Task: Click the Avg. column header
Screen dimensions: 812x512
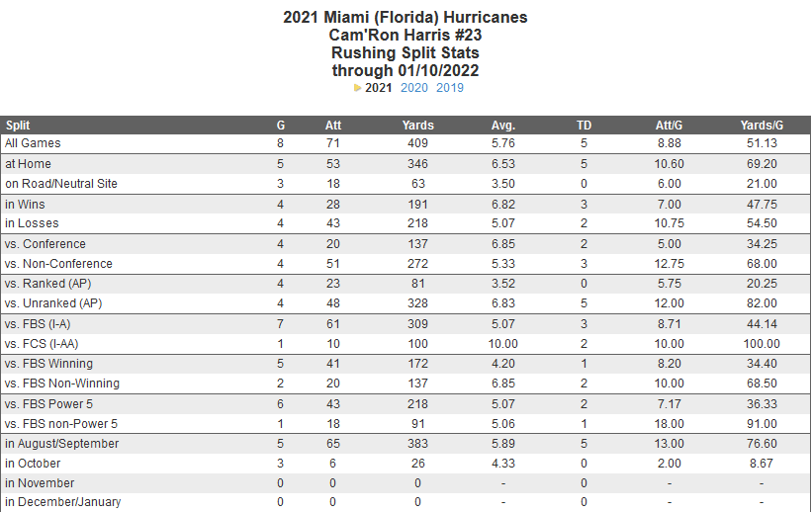Action: pos(503,126)
